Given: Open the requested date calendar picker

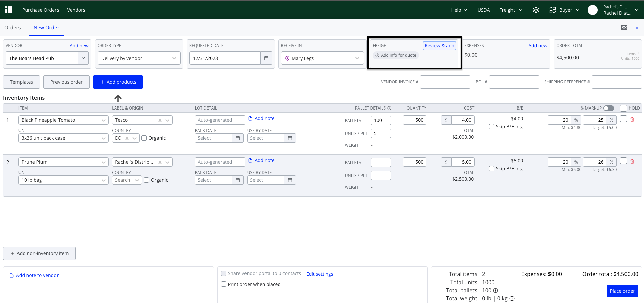Looking at the screenshot, I should 266,58.
